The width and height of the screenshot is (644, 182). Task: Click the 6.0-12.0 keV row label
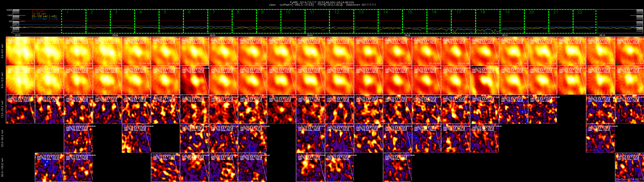tap(2, 80)
